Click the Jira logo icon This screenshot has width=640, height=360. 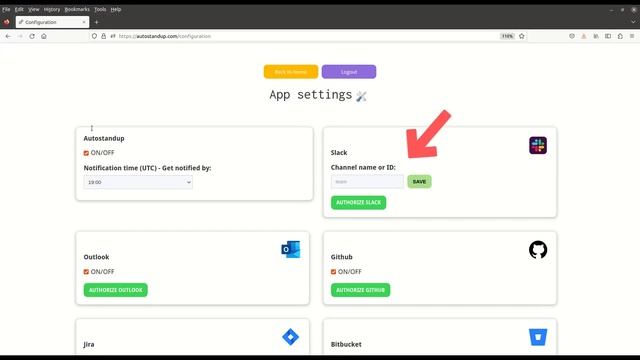coord(291,337)
